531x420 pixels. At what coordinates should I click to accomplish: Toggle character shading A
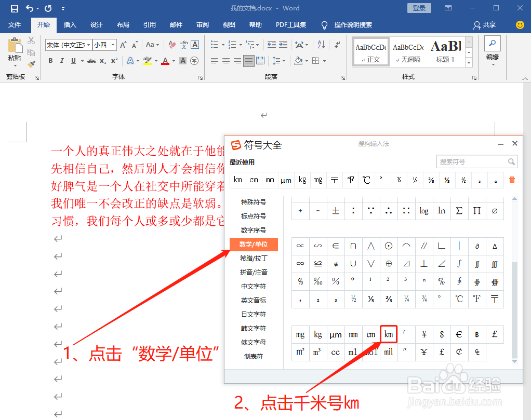(183, 61)
